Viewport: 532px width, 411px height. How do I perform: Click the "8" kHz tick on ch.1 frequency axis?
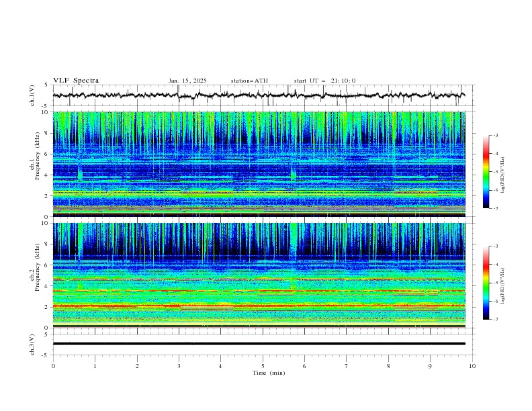coord(48,133)
